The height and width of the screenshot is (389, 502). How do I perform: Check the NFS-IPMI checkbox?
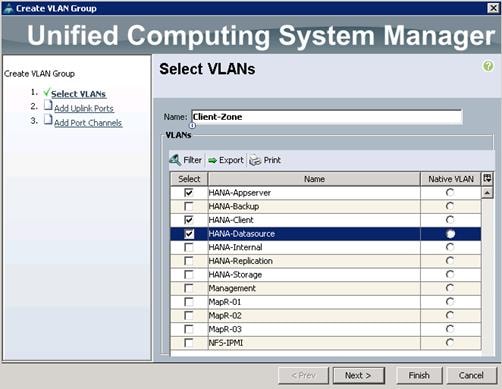pyautogui.click(x=189, y=343)
